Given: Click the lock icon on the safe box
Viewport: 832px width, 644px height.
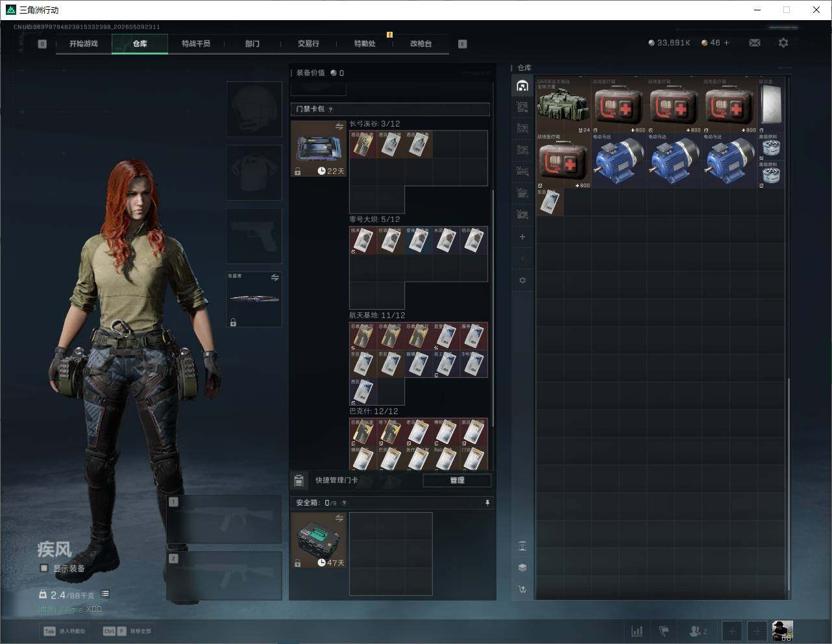Looking at the screenshot, I should coord(297,563).
